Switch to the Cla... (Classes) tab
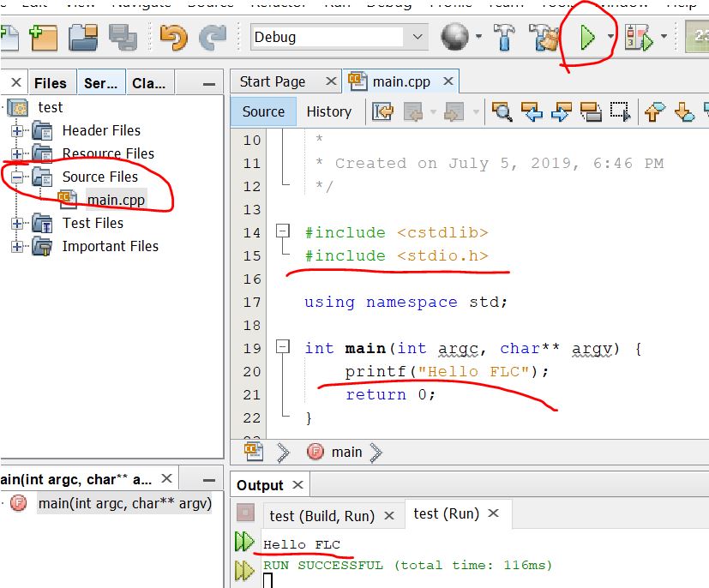This screenshot has width=709, height=588. point(149,83)
